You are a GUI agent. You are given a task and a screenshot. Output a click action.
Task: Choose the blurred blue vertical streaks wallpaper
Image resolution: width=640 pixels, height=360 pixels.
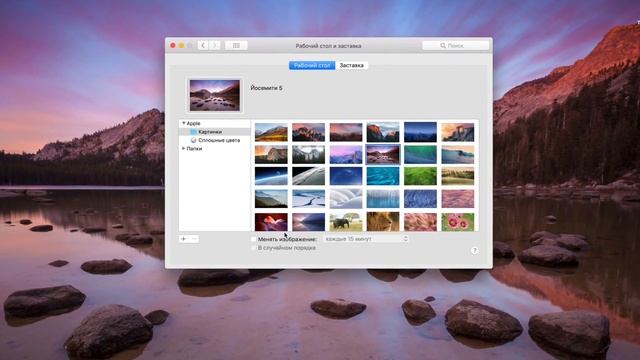383,199
